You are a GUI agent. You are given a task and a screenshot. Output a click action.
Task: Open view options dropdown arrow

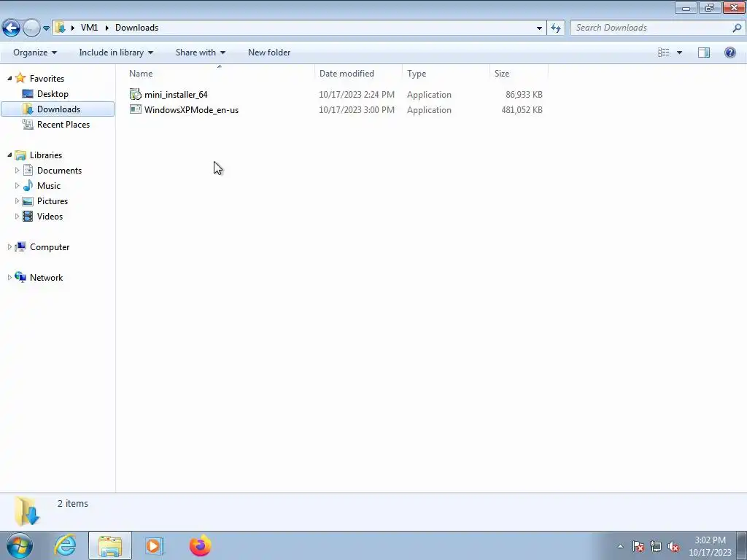[679, 52]
